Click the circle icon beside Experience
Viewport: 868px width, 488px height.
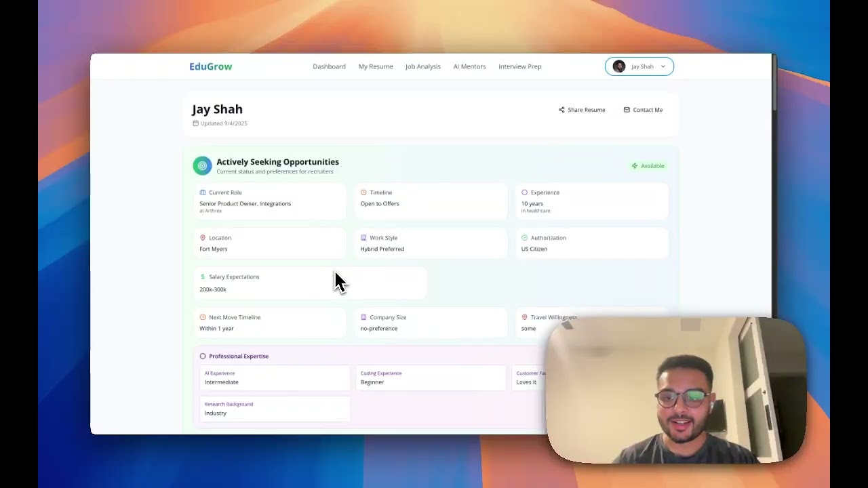click(x=524, y=192)
